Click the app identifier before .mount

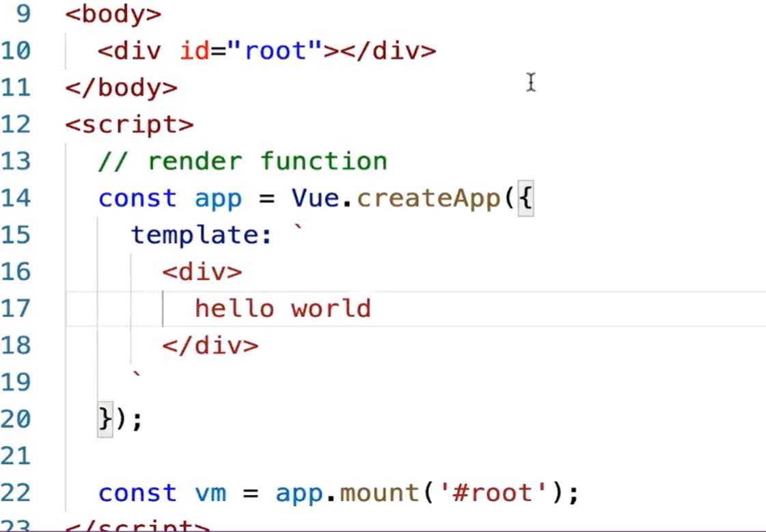pos(299,494)
